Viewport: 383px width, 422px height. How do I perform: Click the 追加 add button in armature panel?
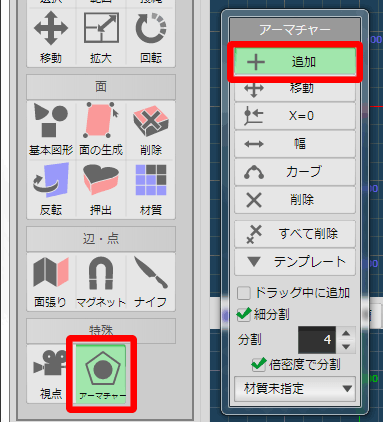click(x=295, y=62)
